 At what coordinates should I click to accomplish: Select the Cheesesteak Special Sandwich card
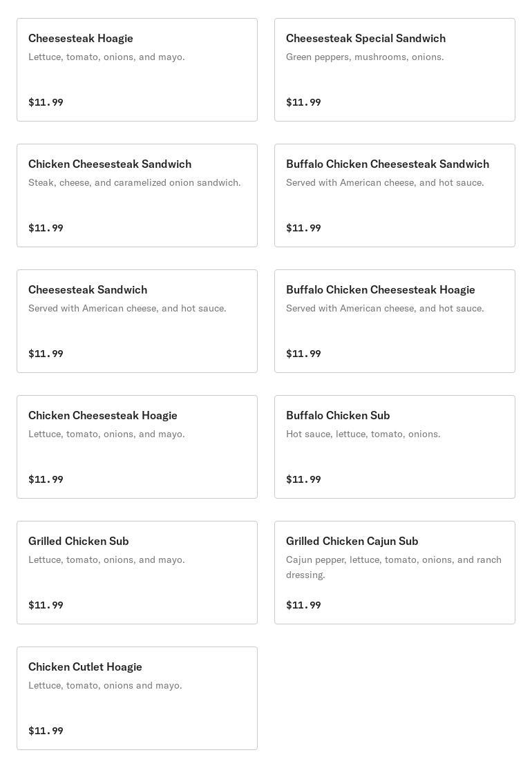click(x=395, y=70)
